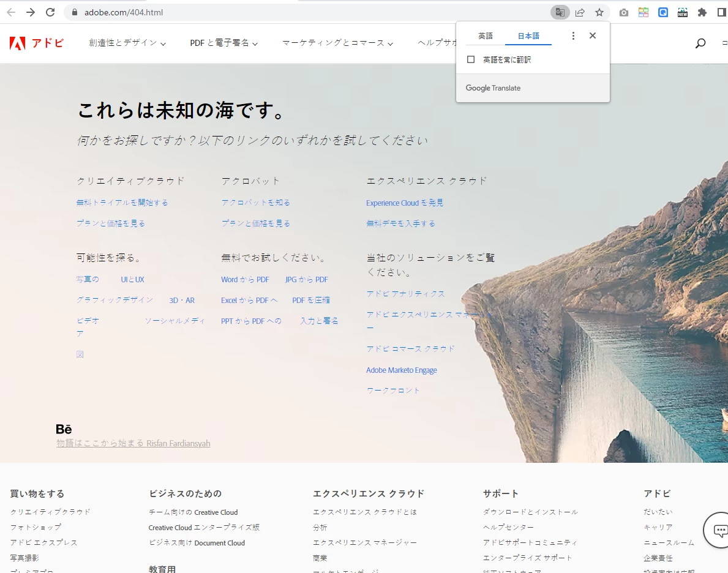
Task: Toggle the 英語を常に翻訳 checkbox
Action: (471, 59)
